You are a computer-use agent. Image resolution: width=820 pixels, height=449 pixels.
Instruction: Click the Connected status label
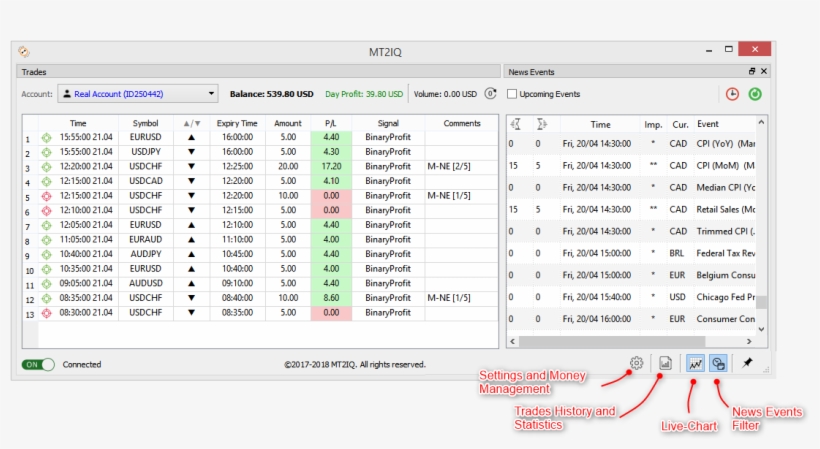[82, 364]
